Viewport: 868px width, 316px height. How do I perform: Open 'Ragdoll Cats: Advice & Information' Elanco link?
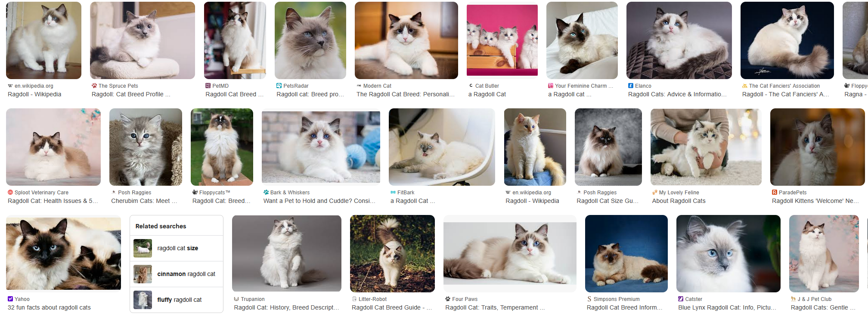click(x=677, y=94)
